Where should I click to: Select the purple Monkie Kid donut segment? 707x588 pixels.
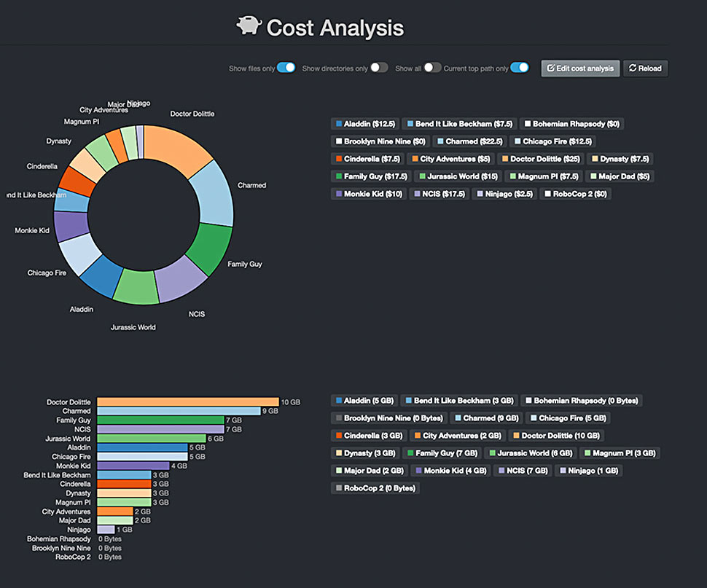(71, 225)
